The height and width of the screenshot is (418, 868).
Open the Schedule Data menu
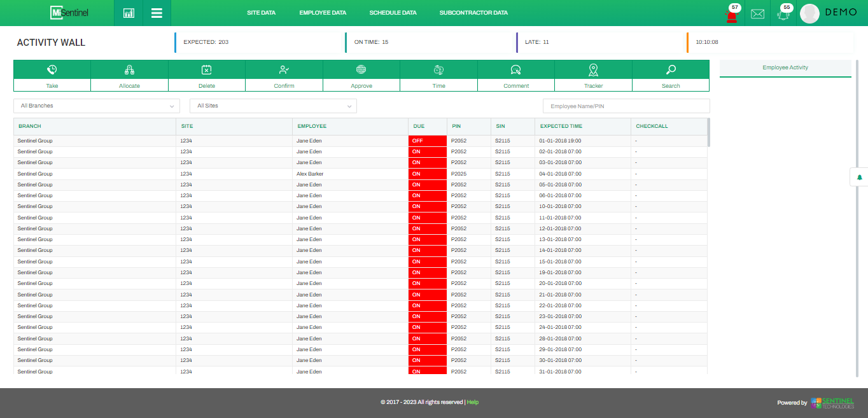coord(393,13)
